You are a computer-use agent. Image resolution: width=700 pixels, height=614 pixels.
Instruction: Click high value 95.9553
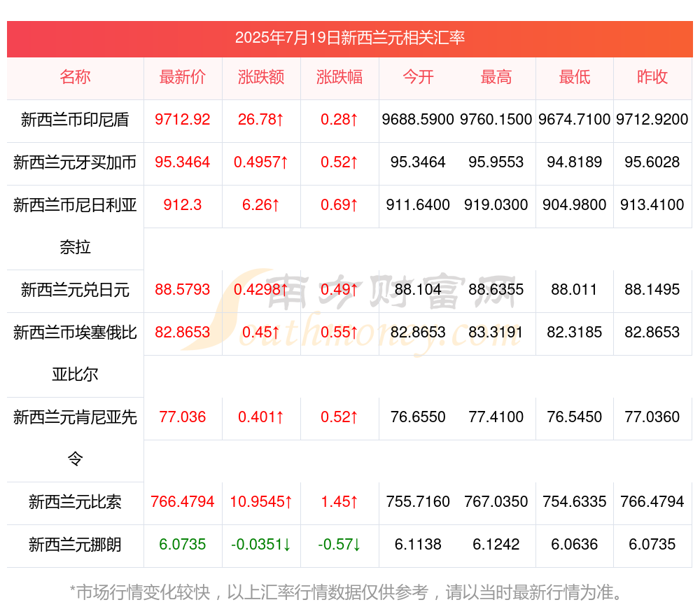(496, 162)
